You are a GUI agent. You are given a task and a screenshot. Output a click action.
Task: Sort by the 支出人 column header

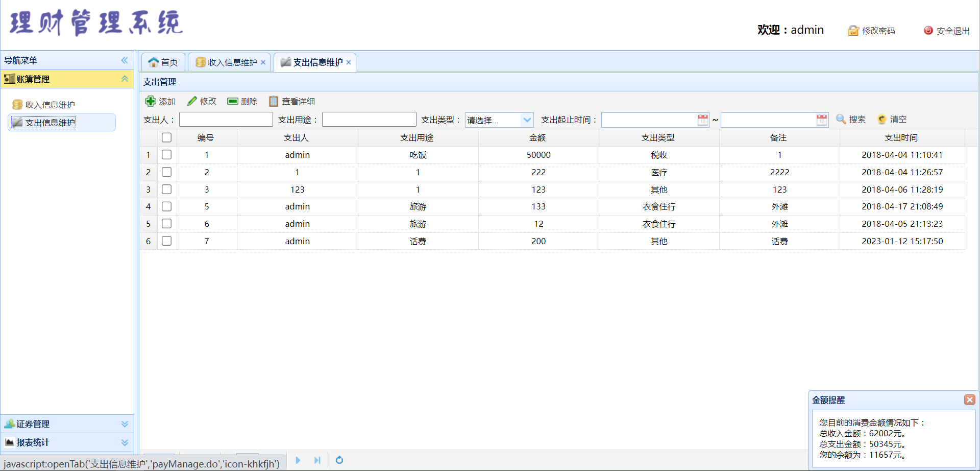[297, 138]
